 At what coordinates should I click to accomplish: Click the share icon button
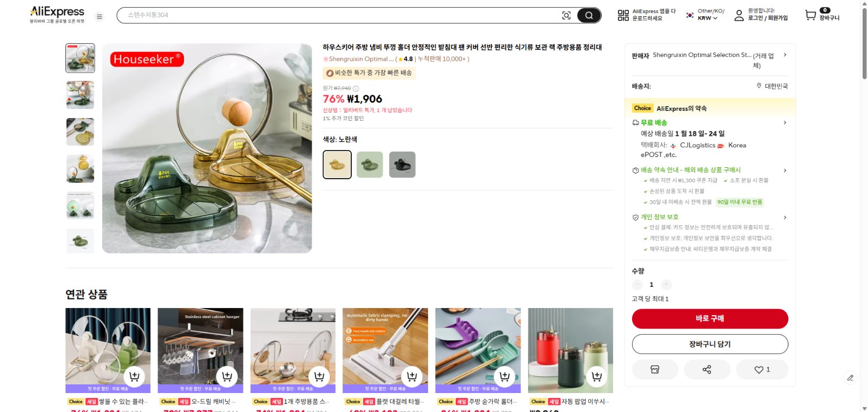pyautogui.click(x=707, y=369)
